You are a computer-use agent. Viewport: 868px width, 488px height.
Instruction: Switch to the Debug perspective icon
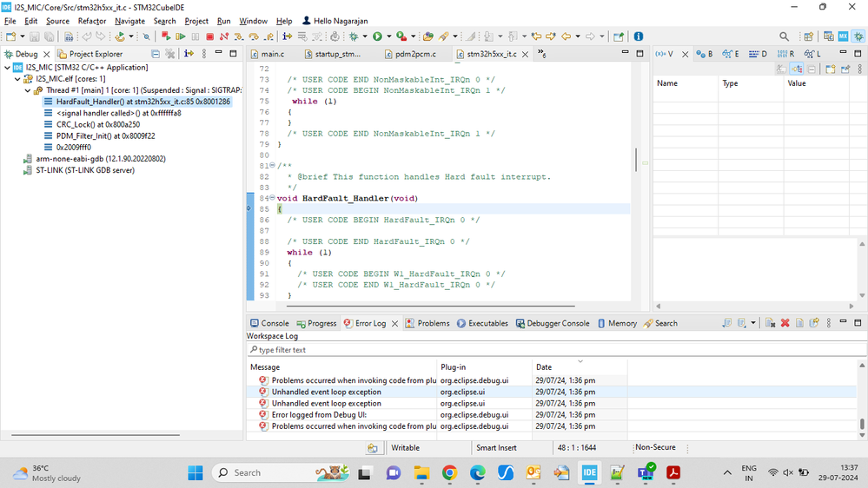point(858,36)
